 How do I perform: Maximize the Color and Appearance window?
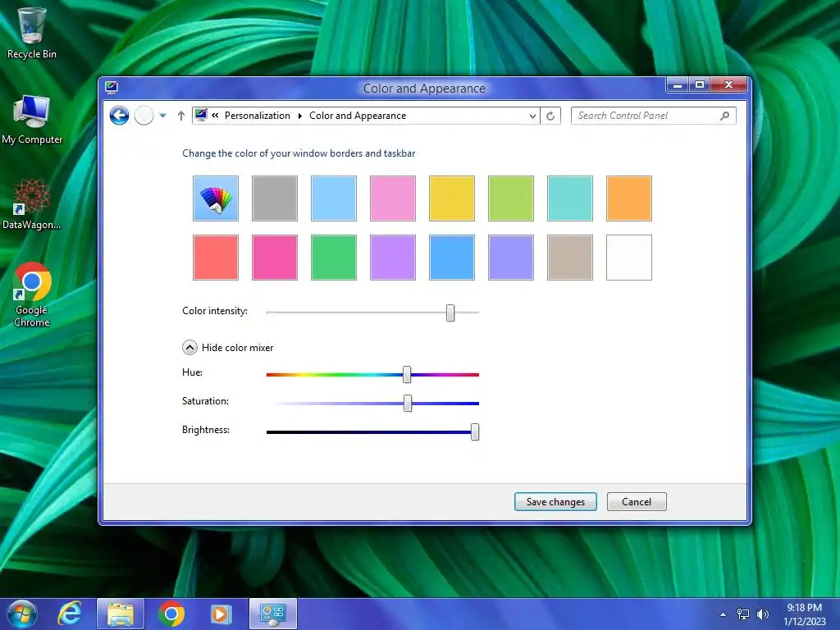pyautogui.click(x=700, y=84)
